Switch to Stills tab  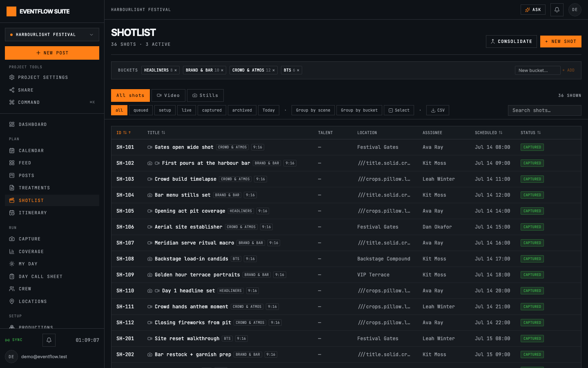(205, 95)
